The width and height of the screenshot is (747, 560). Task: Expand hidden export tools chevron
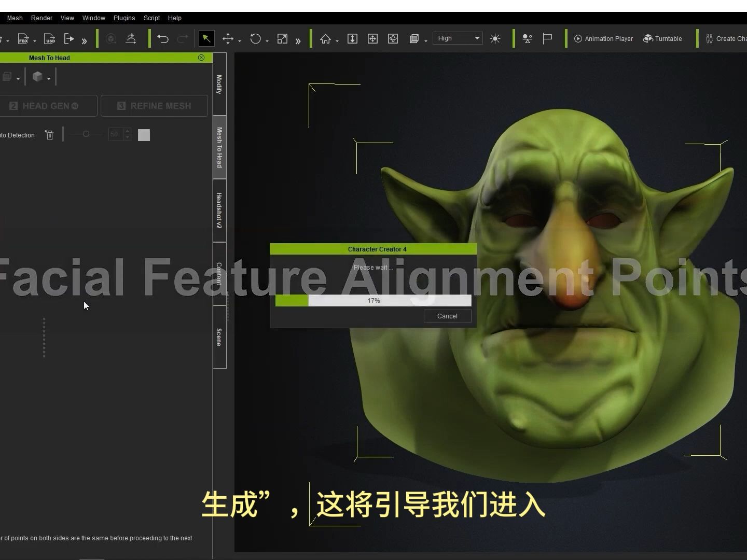pos(84,40)
